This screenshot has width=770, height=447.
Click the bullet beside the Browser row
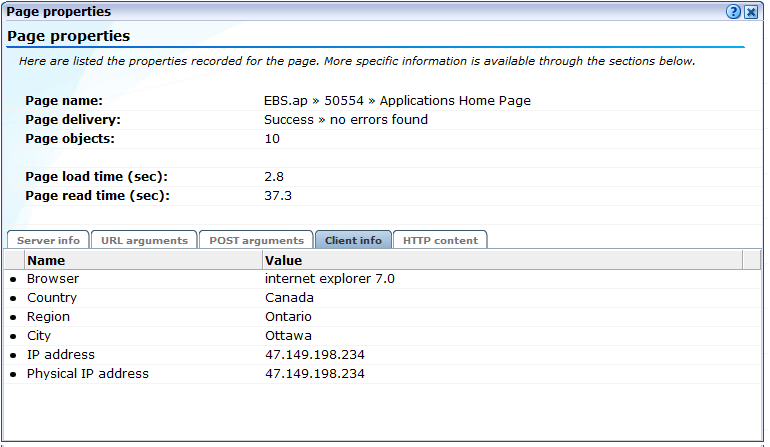coord(13,279)
